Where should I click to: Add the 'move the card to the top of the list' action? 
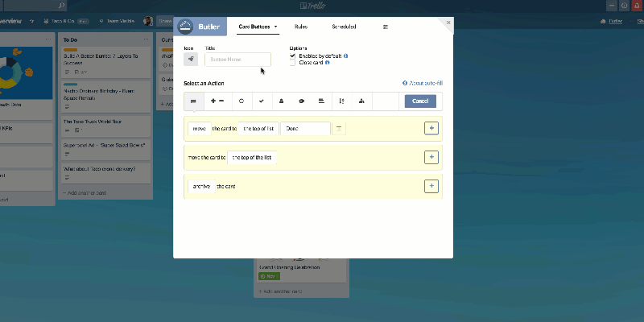coord(431,157)
